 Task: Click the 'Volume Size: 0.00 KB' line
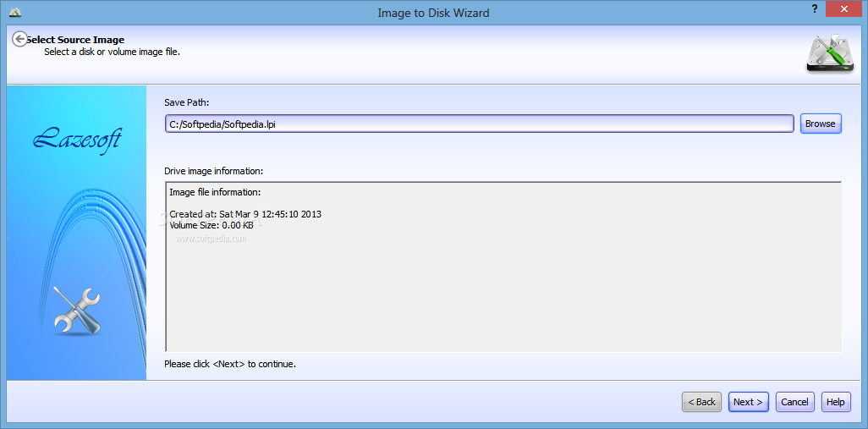(x=212, y=225)
